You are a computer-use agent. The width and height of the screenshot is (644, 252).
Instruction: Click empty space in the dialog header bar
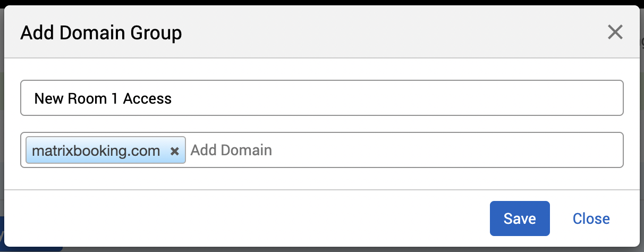point(372,33)
